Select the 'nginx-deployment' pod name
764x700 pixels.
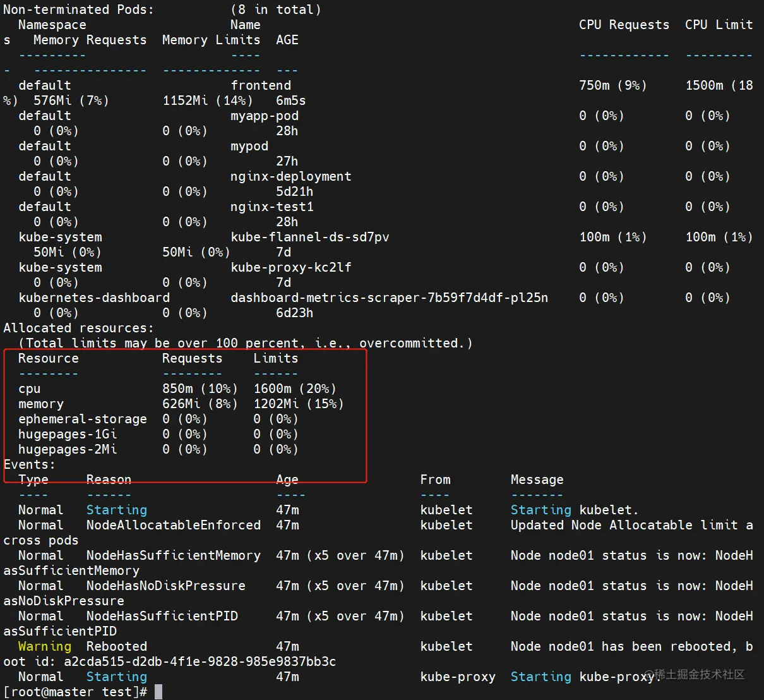[x=290, y=177]
